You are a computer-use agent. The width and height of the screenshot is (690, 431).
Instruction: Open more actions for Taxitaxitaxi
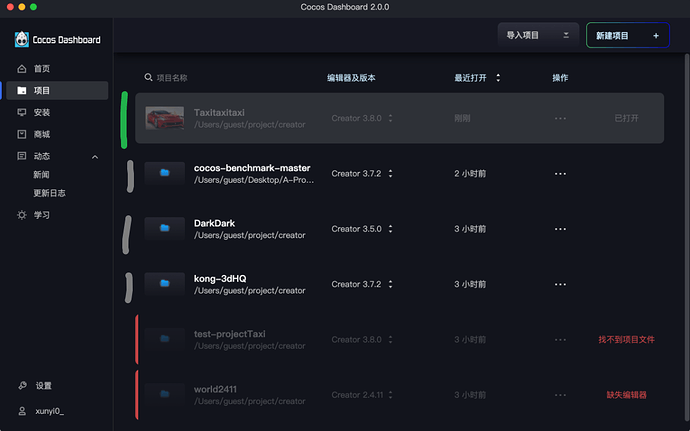pos(560,118)
